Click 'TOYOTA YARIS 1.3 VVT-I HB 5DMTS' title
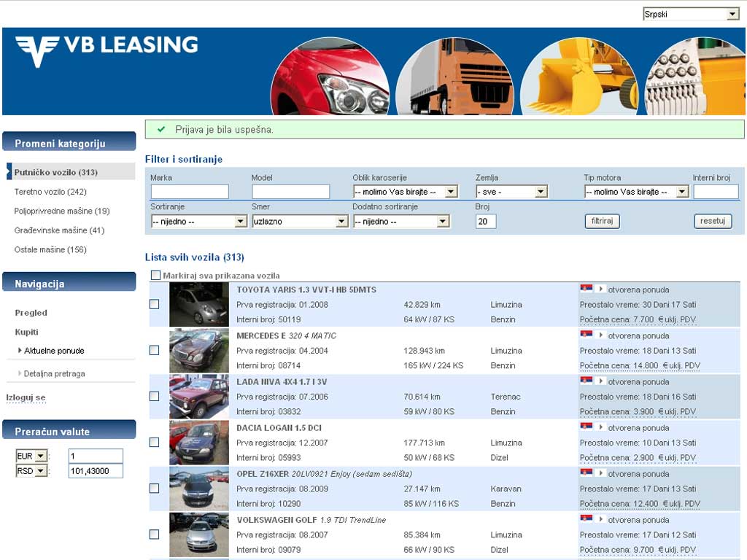This screenshot has height=560, width=747. point(306,289)
